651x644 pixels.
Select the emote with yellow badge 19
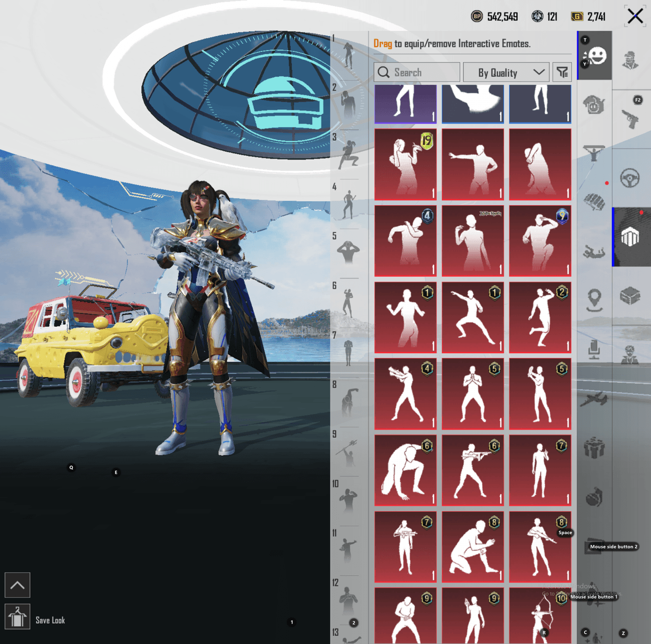(405, 164)
